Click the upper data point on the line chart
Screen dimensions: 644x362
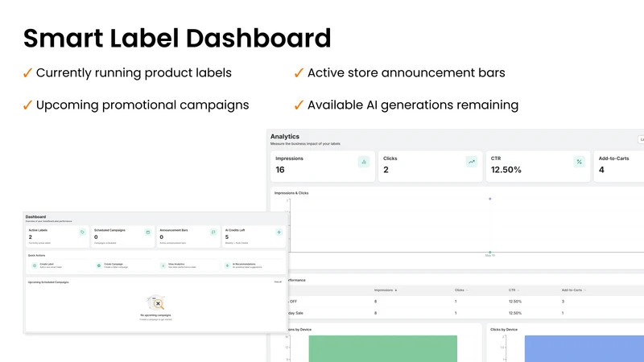click(x=490, y=199)
